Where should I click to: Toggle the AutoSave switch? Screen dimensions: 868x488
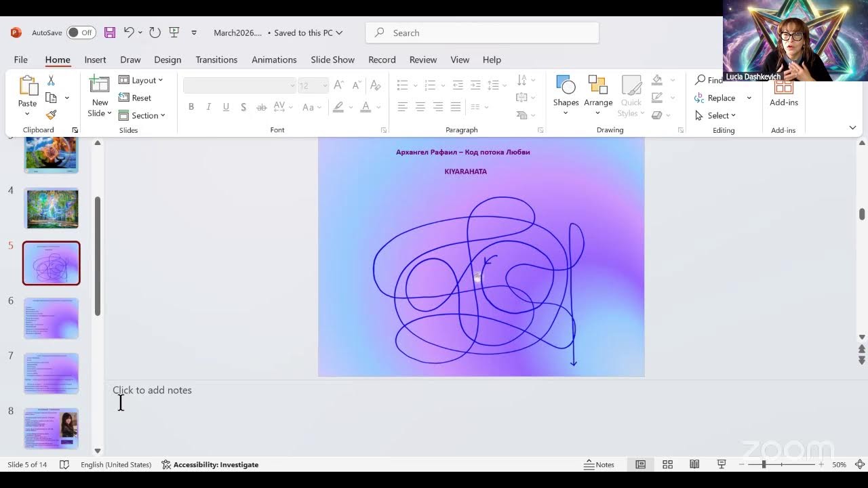click(81, 33)
